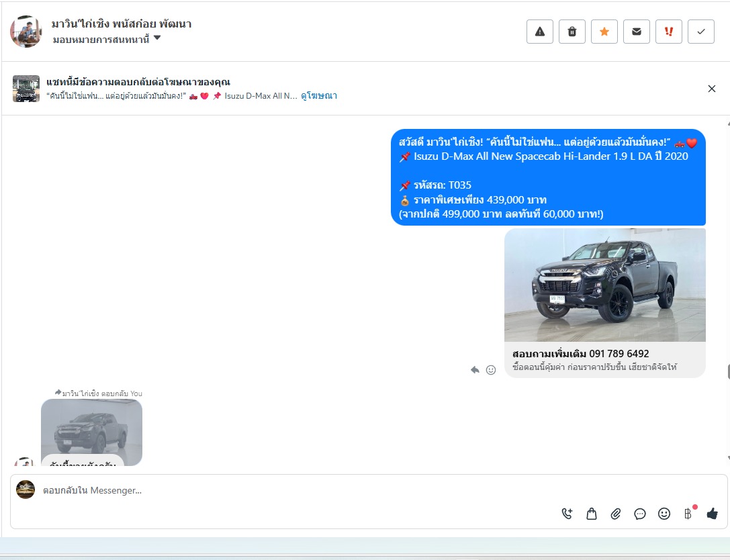Open the shopping bag products icon
This screenshot has width=730, height=560.
[591, 514]
